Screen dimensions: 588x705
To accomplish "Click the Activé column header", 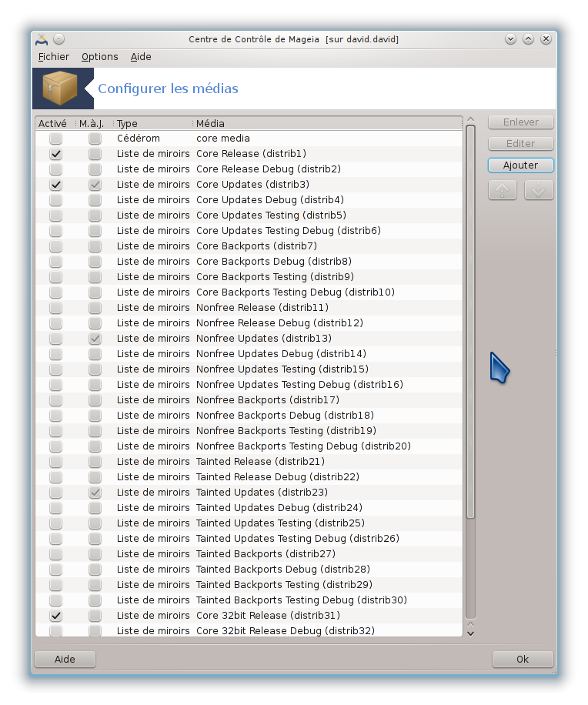I will pyautogui.click(x=55, y=124).
